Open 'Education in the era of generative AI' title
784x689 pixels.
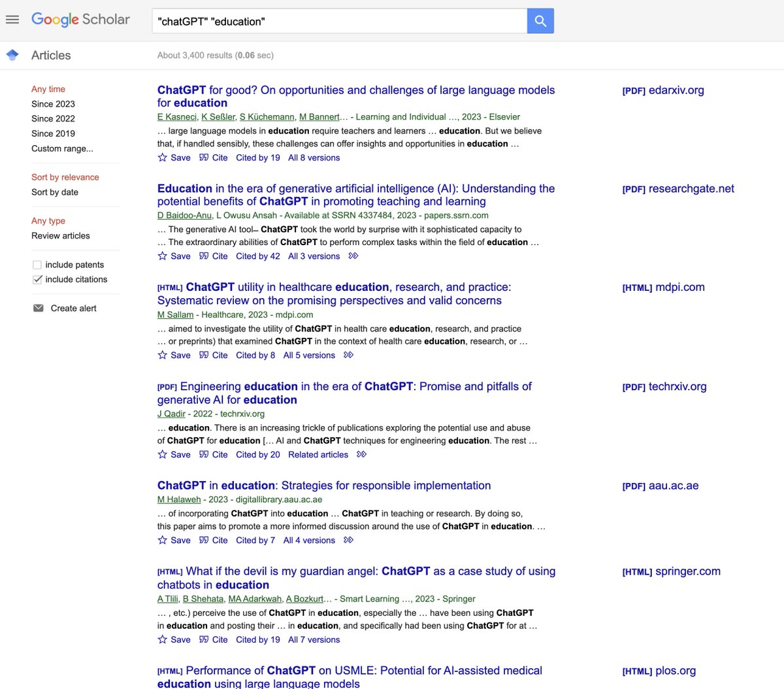click(356, 195)
